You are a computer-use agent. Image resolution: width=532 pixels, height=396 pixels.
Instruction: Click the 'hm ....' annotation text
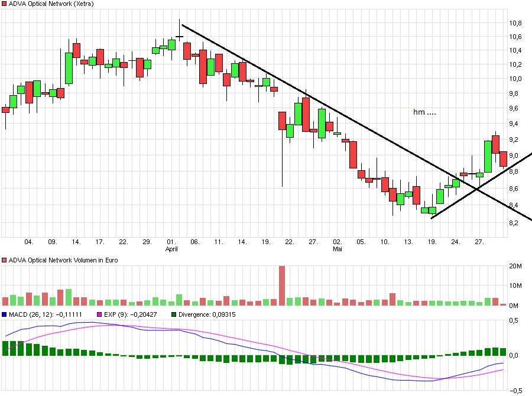tap(424, 112)
